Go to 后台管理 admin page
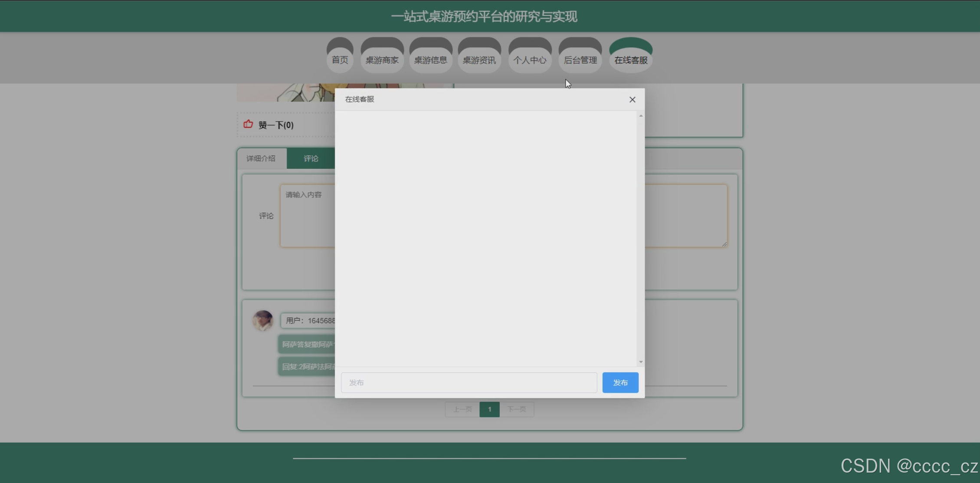This screenshot has height=483, width=980. pyautogui.click(x=580, y=60)
